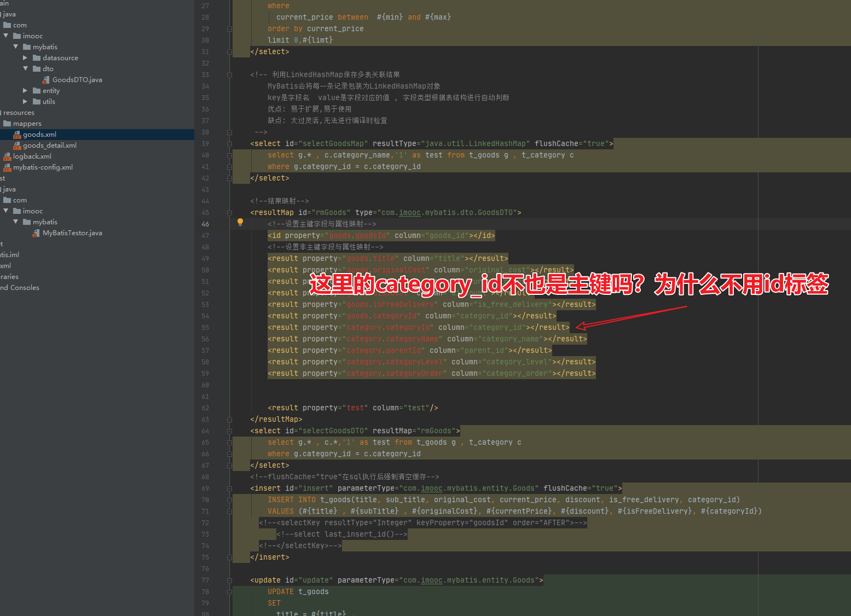Click the goods_detail.xml file icon

coord(17,146)
